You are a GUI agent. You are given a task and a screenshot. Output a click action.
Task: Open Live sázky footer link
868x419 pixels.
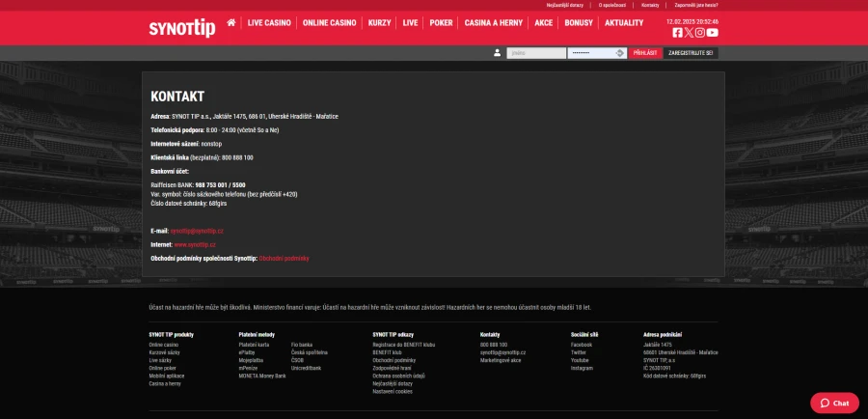pos(160,360)
